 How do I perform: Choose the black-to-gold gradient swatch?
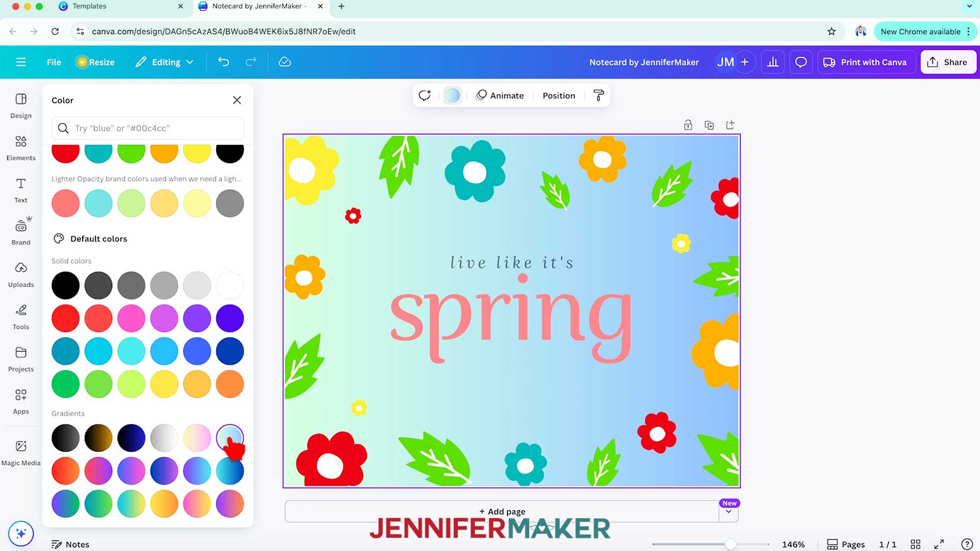coord(99,438)
